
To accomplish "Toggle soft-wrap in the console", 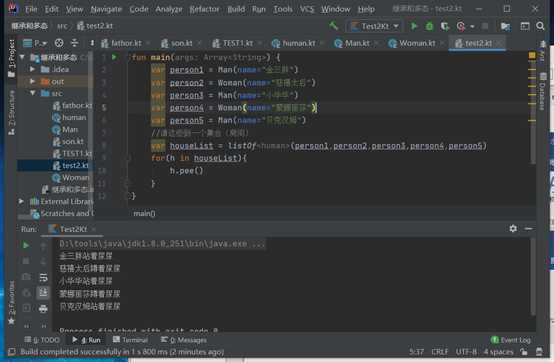I will [x=43, y=277].
